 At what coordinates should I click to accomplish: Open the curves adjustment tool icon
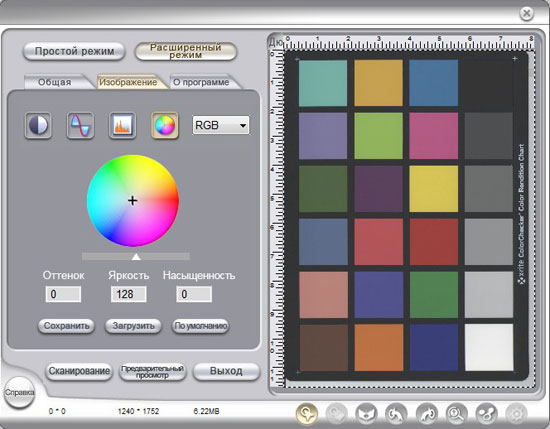click(80, 125)
